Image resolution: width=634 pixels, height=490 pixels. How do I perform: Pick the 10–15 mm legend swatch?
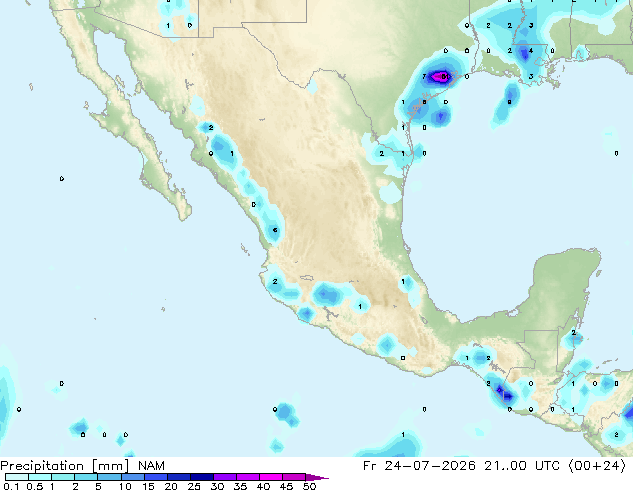[133, 477]
